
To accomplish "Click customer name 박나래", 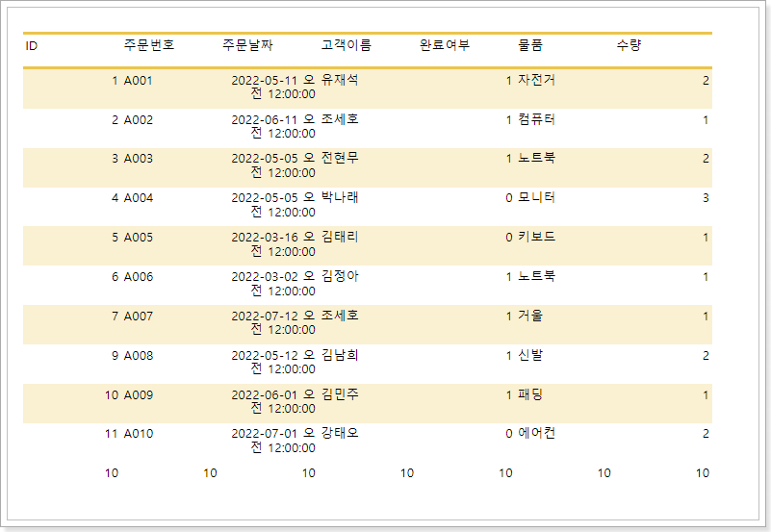I will pos(340,198).
